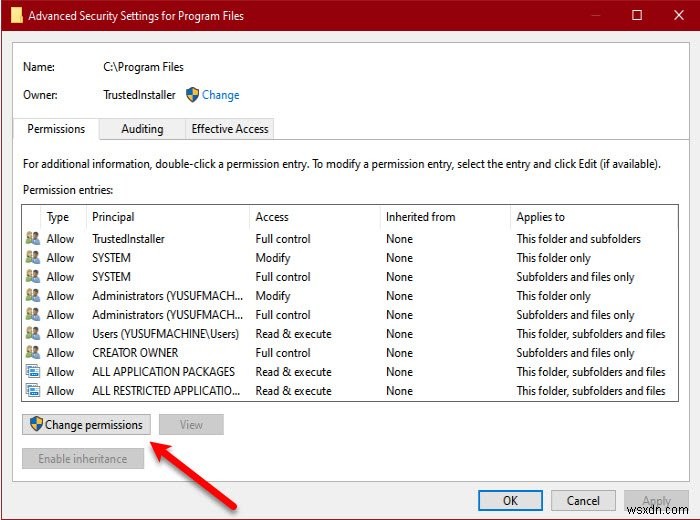Click 'Subfolders and files only' for CREATOR OWNER
Viewport: 700px width, 520px height.
(x=575, y=353)
